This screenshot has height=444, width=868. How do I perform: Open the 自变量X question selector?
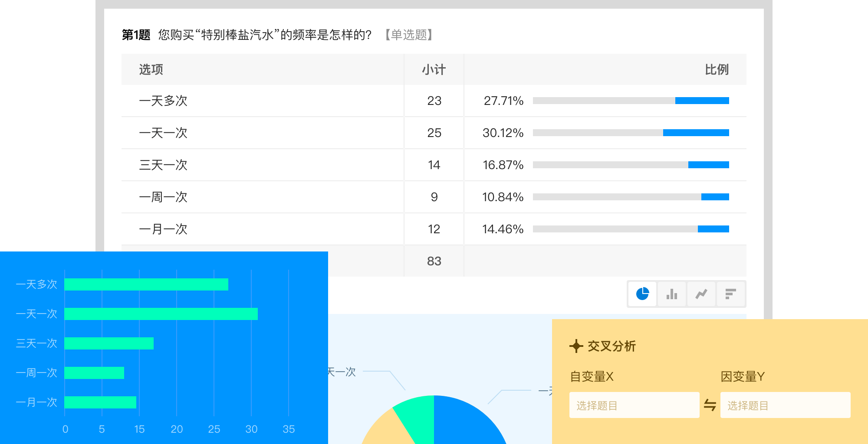coord(635,405)
